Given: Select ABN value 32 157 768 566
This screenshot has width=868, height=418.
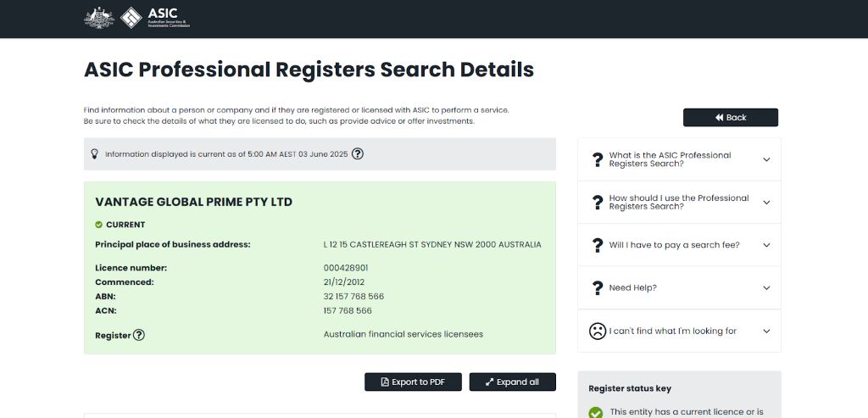Looking at the screenshot, I should (353, 296).
